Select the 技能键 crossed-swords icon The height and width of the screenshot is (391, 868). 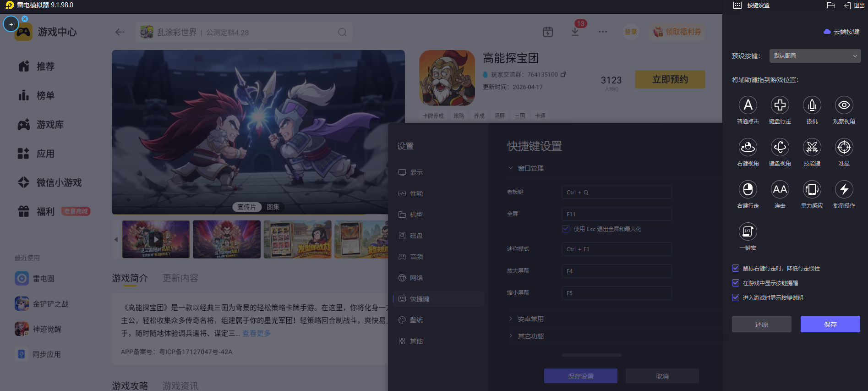point(812,148)
